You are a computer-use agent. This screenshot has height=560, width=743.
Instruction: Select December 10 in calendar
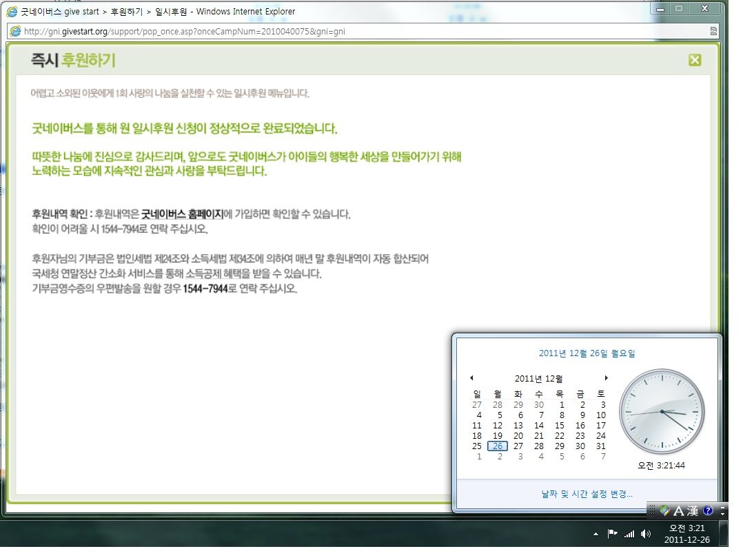[601, 415]
